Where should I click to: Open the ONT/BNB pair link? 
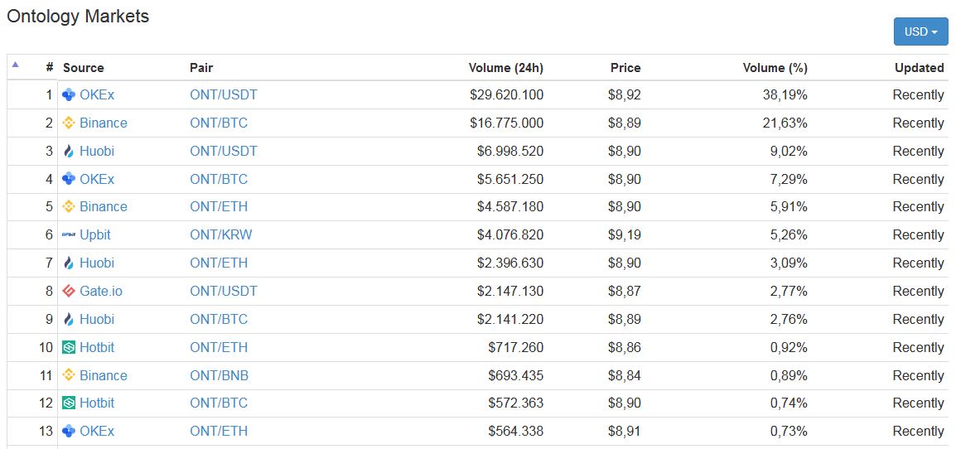coord(219,376)
